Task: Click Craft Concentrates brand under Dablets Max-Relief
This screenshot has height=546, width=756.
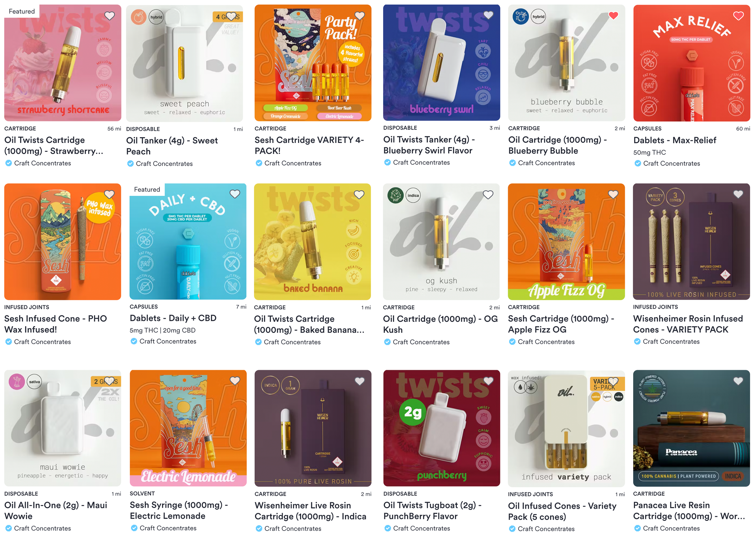Action: coord(671,163)
